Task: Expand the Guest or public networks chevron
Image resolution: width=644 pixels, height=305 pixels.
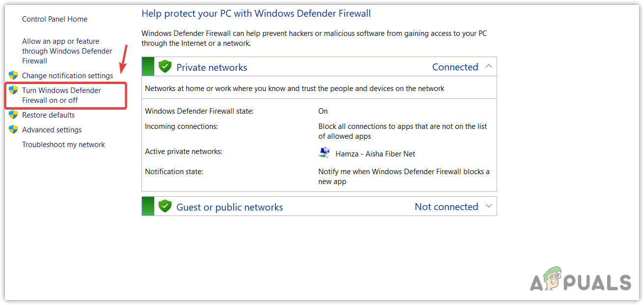Action: (x=489, y=206)
